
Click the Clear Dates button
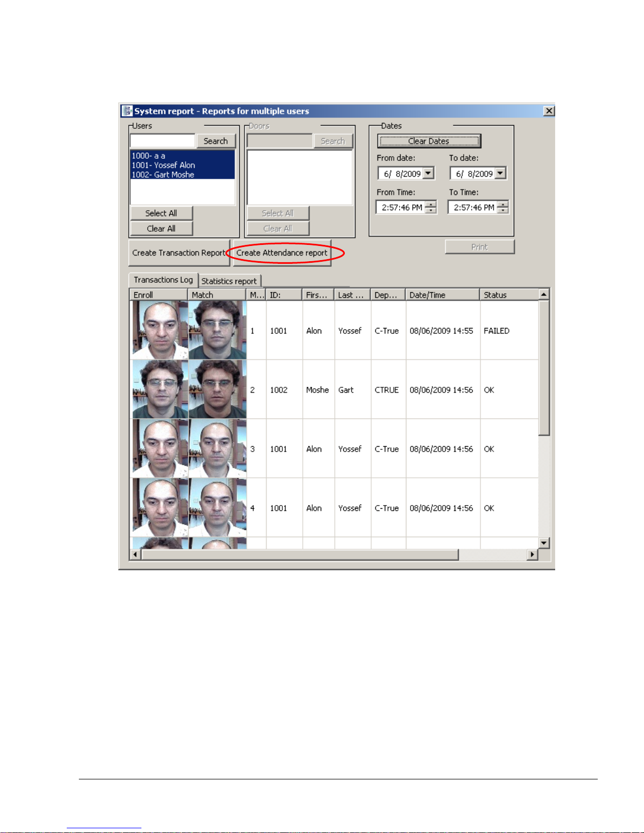pyautogui.click(x=428, y=141)
